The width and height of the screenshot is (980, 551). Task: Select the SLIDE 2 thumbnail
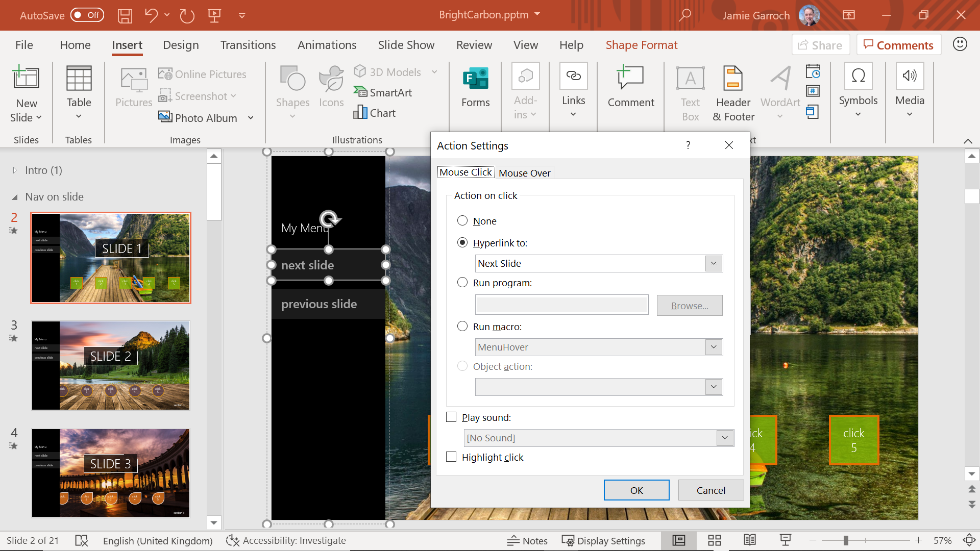(x=110, y=365)
